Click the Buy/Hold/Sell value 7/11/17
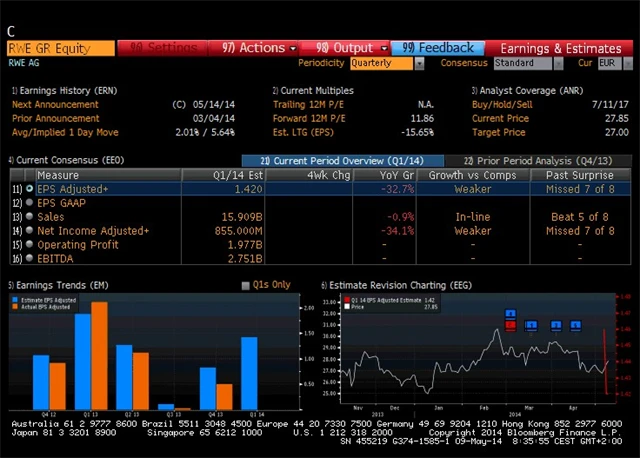This screenshot has width=640, height=458. click(x=610, y=104)
